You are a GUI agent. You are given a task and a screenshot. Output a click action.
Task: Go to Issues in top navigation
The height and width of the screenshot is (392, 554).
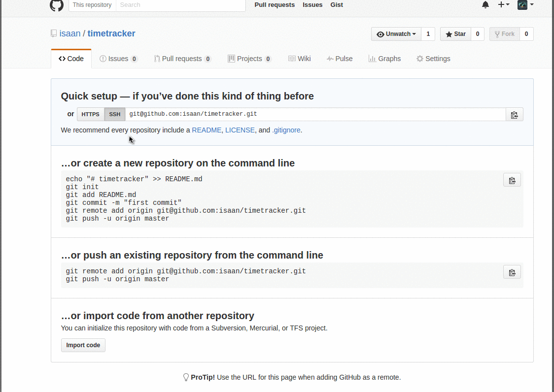pyautogui.click(x=312, y=5)
